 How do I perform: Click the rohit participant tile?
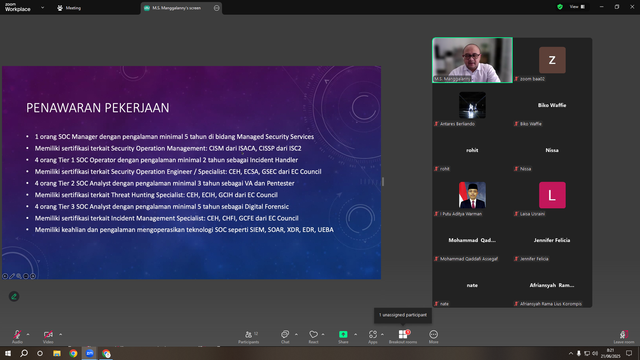[472, 150]
